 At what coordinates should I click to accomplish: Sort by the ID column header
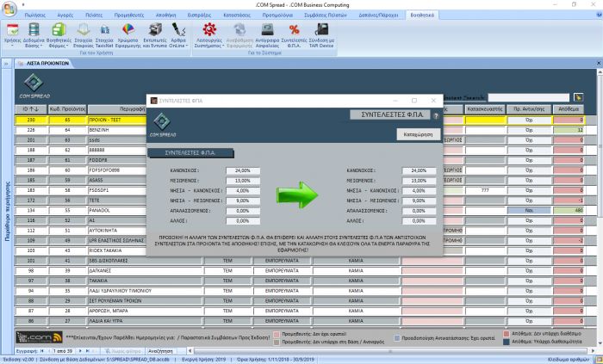[x=31, y=109]
